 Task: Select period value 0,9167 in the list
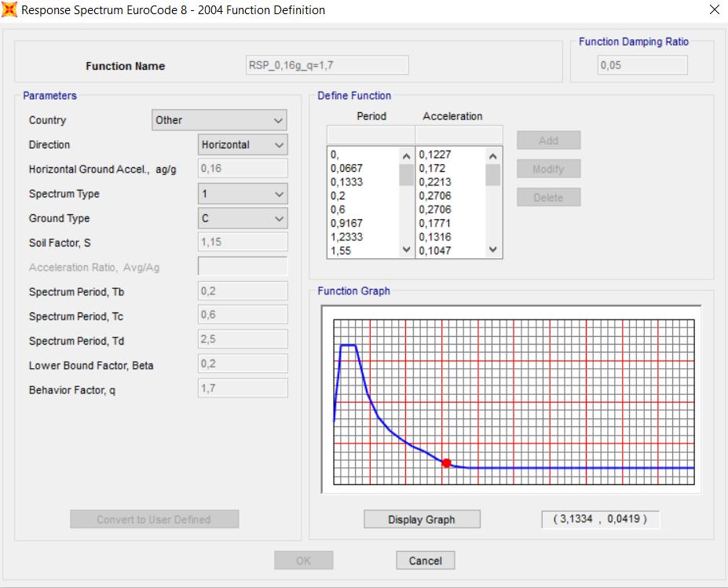(347, 223)
